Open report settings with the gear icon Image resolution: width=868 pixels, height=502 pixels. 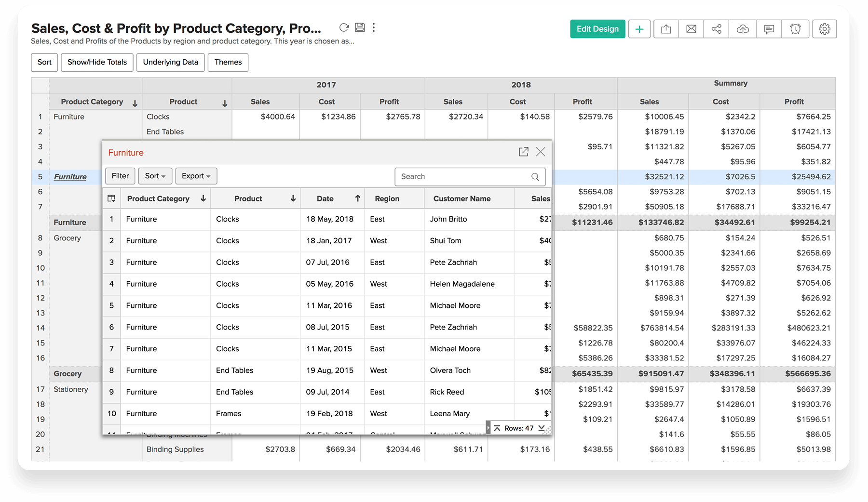point(825,29)
